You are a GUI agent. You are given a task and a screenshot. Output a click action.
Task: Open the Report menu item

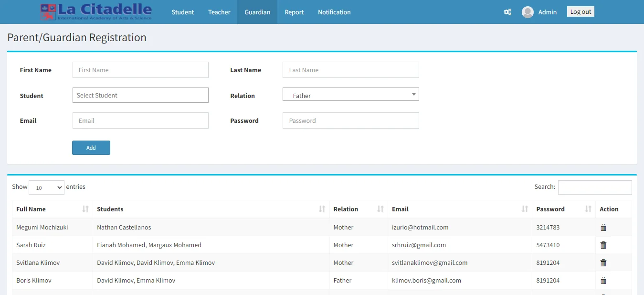pos(294,12)
